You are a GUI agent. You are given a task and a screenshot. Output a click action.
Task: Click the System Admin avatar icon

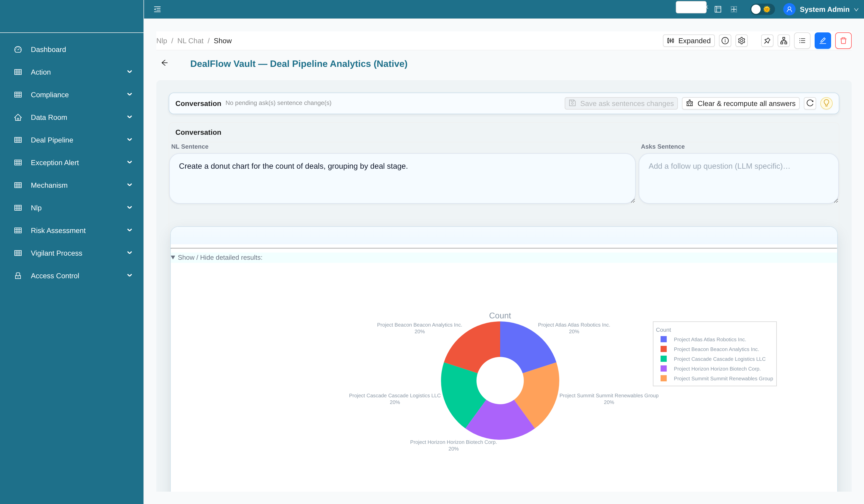coord(789,9)
